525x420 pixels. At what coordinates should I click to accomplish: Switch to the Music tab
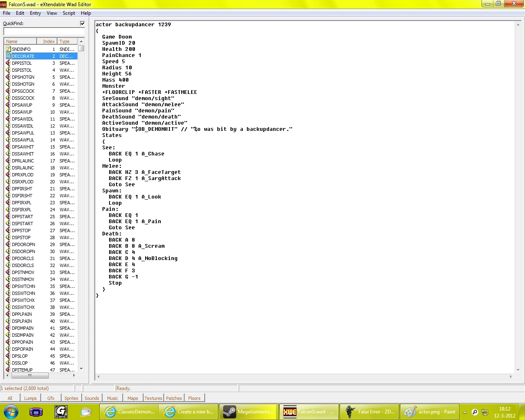pos(112,398)
